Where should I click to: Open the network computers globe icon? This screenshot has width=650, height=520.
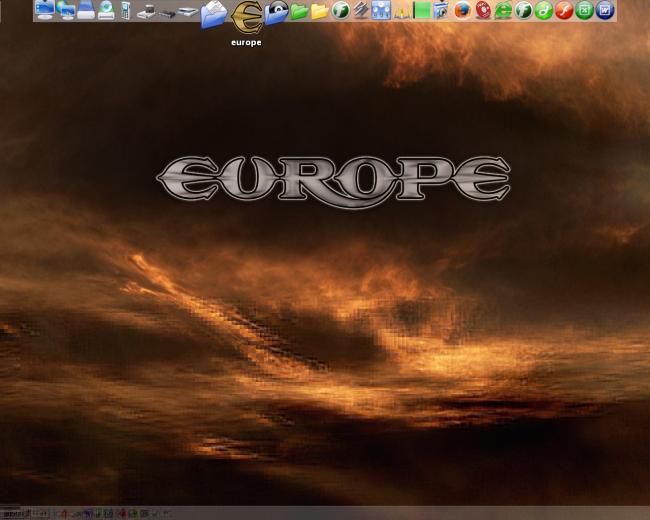pyautogui.click(x=65, y=10)
